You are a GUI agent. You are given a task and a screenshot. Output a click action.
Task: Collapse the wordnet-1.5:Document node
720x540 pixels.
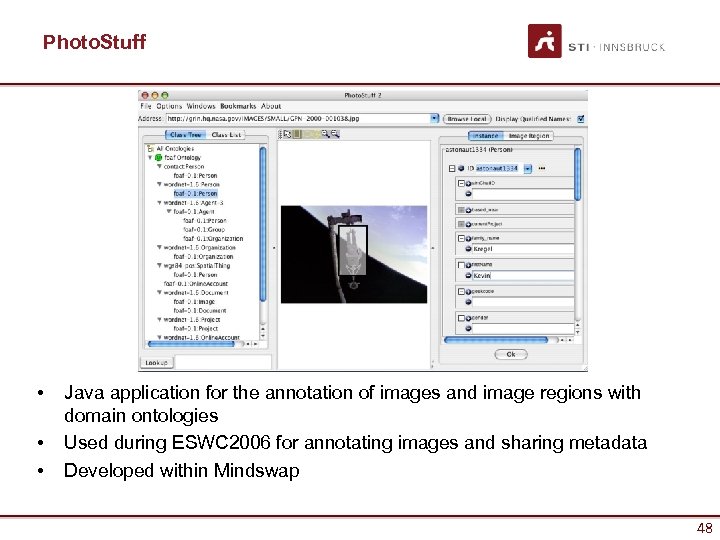pos(159,292)
